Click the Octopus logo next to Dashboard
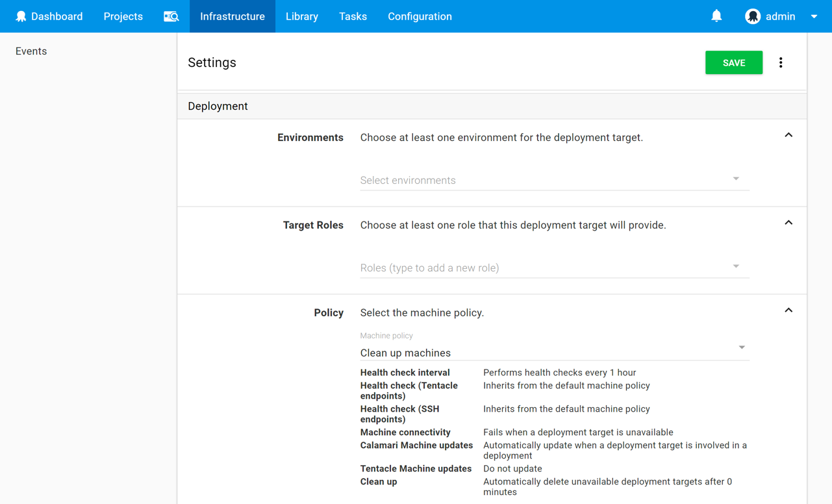Viewport: 832px width, 504px height. tap(21, 16)
